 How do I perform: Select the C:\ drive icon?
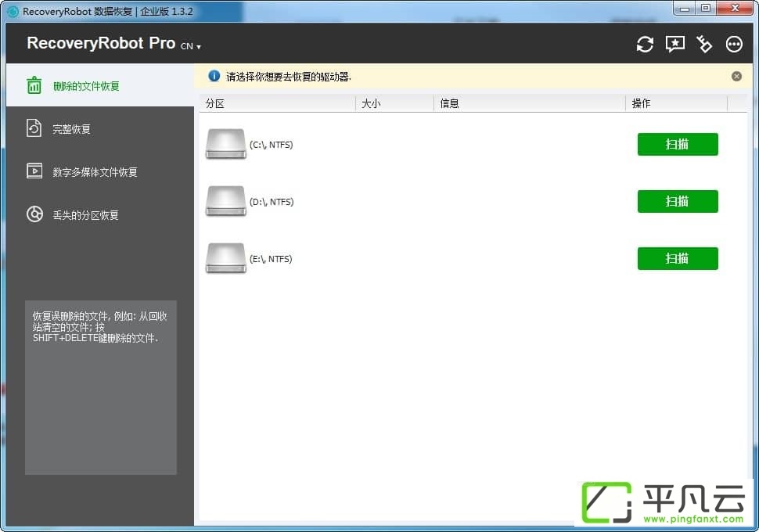coord(226,144)
